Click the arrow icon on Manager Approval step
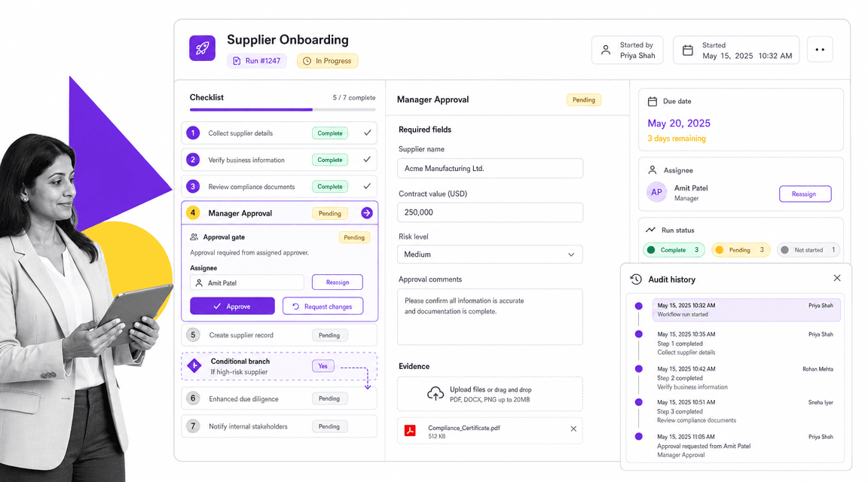 (x=367, y=213)
